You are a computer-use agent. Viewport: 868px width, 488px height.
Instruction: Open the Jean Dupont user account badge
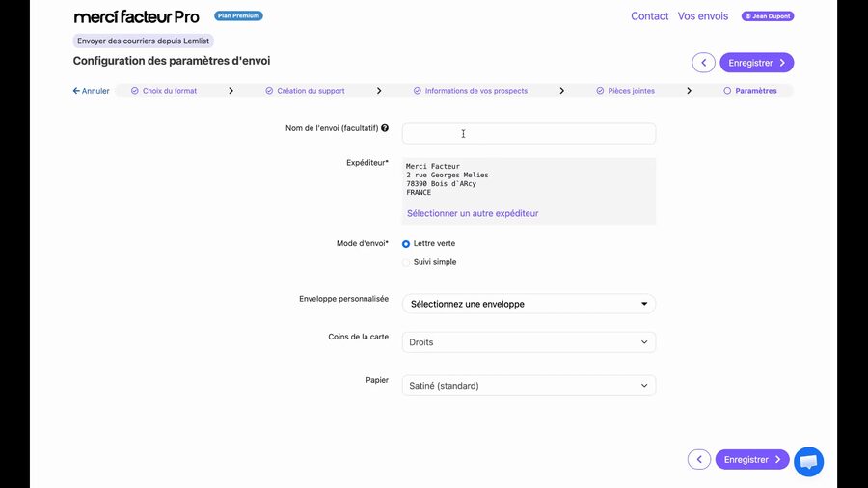point(767,16)
